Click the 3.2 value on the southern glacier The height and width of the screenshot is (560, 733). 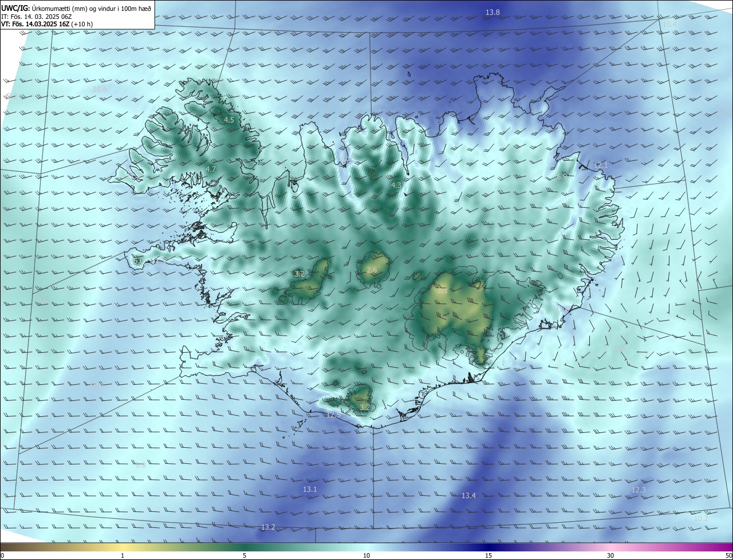[x=365, y=407]
